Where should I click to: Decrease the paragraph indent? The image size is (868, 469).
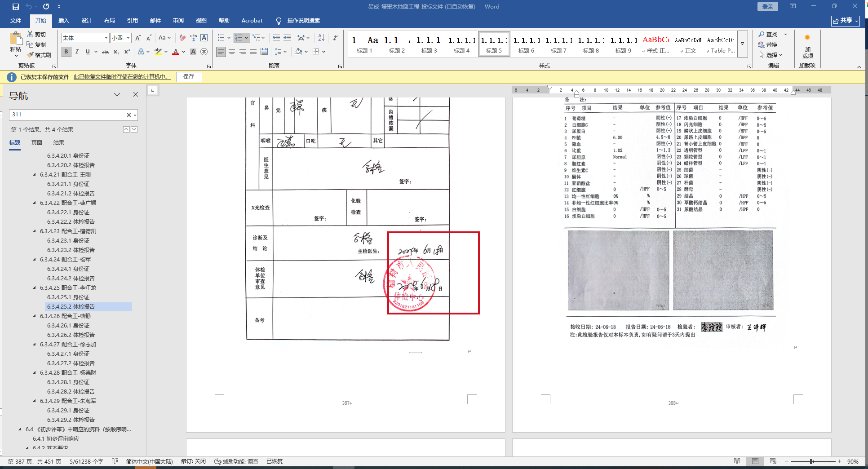[x=276, y=38]
